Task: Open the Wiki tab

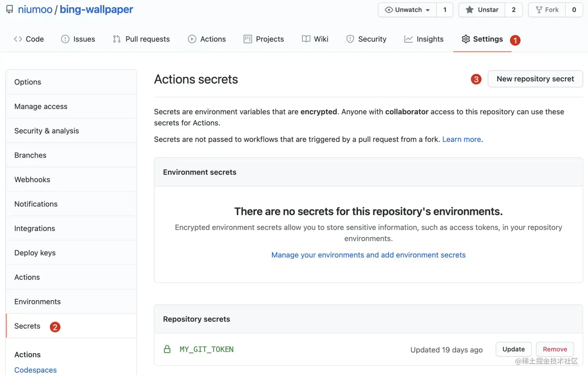Action: tap(315, 39)
